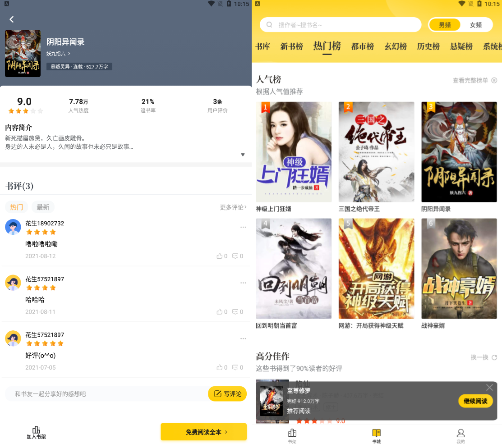Expand the 内容简介 description arrow

click(243, 155)
